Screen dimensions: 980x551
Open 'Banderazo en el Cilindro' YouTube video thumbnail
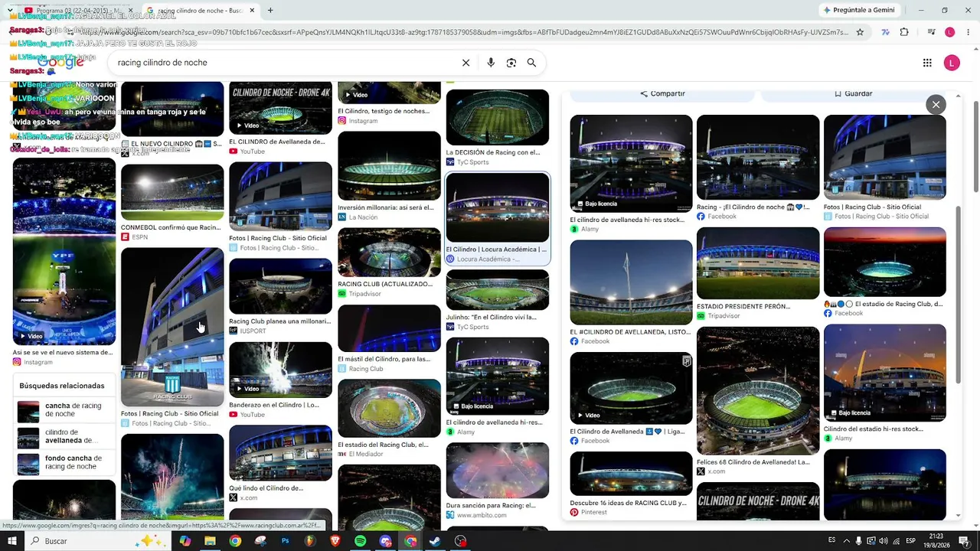[280, 370]
